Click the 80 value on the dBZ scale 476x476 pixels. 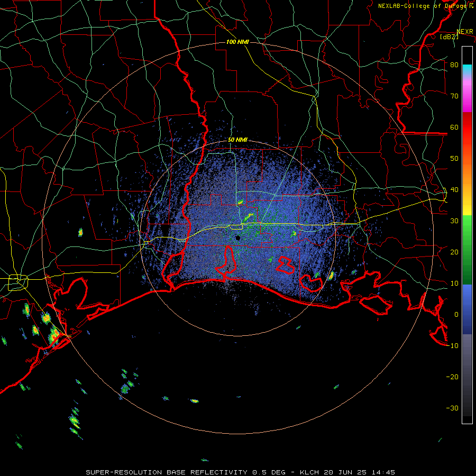pyautogui.click(x=454, y=65)
